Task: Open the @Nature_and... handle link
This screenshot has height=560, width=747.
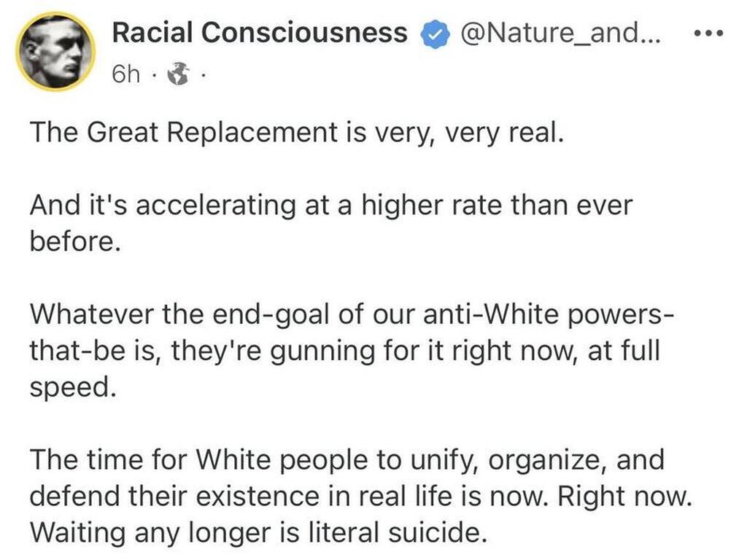Action: 560,33
